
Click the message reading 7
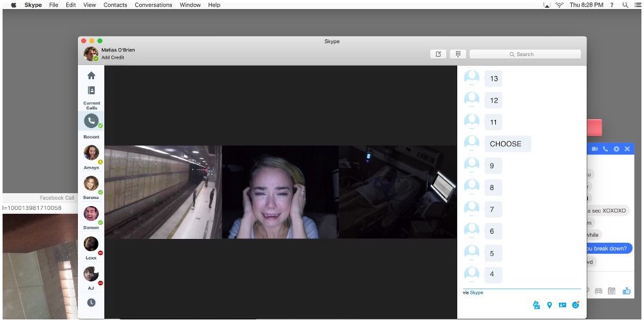[492, 209]
